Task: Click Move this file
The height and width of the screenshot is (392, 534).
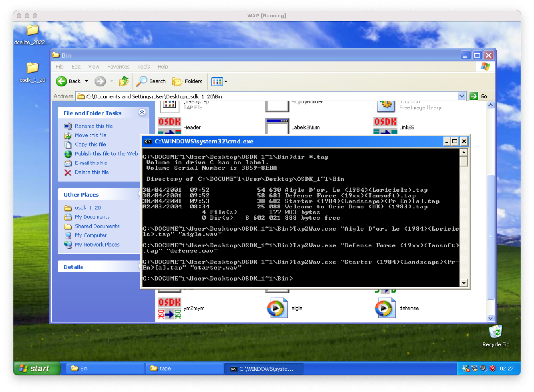Action: tap(90, 135)
